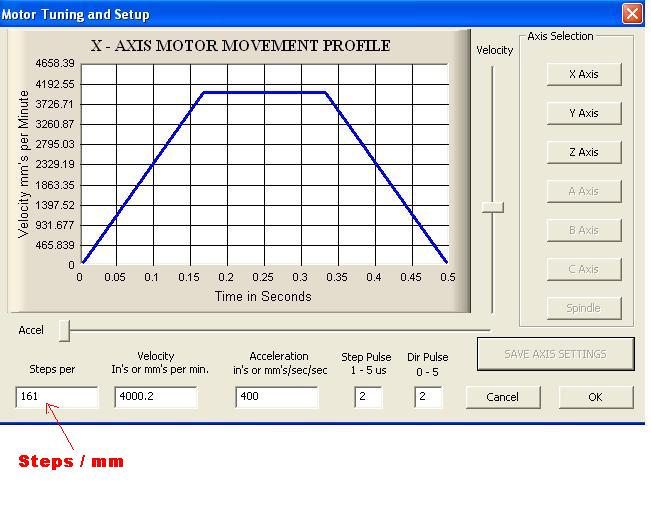Click the B Axis button

584,230
